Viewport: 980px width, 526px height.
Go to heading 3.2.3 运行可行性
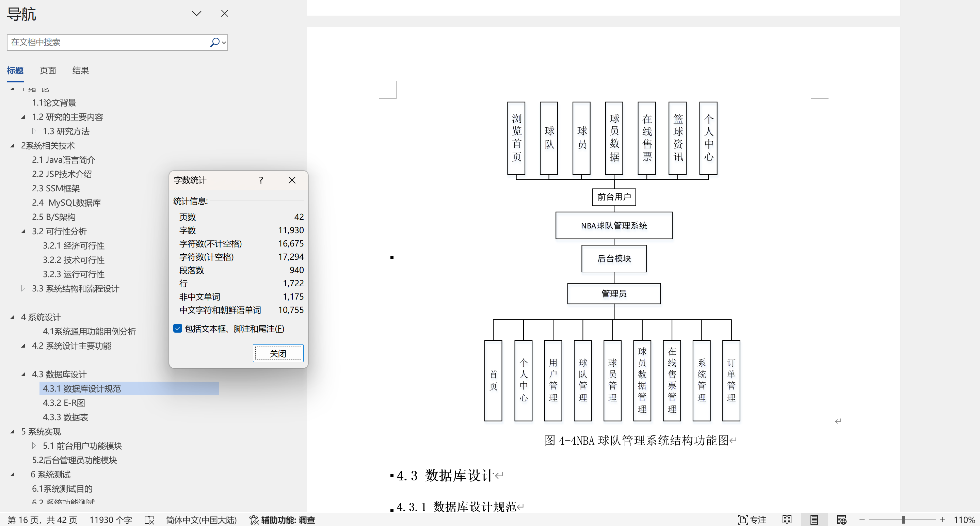74,274
